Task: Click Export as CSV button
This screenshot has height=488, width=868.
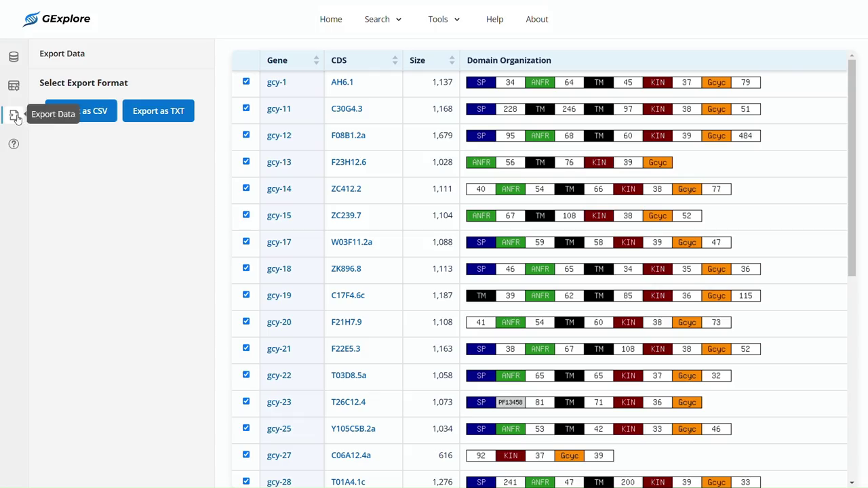Action: click(x=81, y=111)
